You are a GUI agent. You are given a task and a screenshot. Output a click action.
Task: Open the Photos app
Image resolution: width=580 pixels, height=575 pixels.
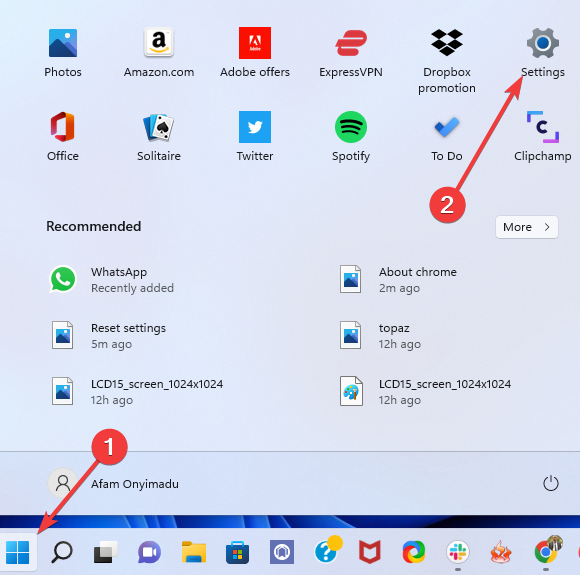pyautogui.click(x=63, y=53)
